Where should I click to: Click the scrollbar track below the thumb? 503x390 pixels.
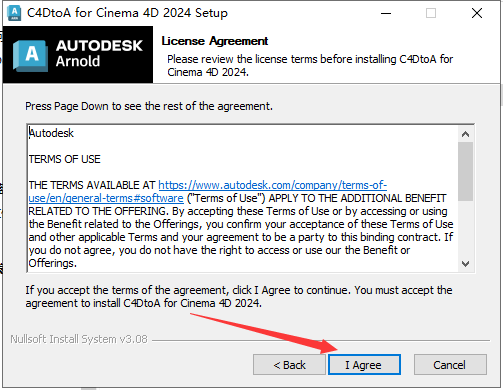[466, 229]
